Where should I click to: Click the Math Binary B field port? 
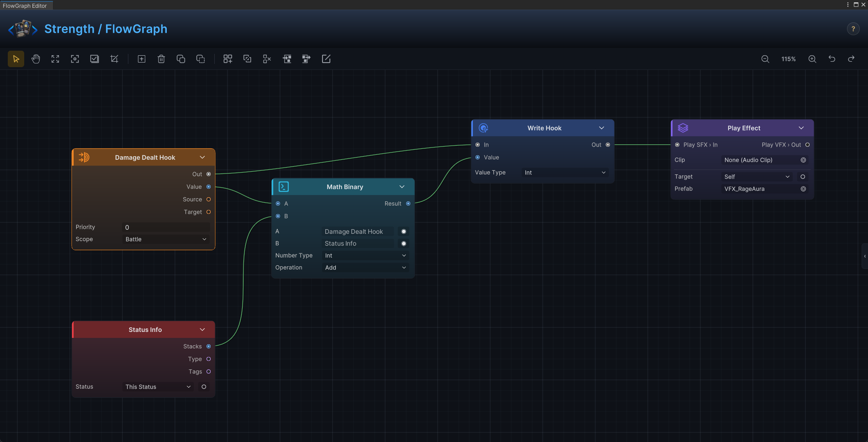[404, 243]
